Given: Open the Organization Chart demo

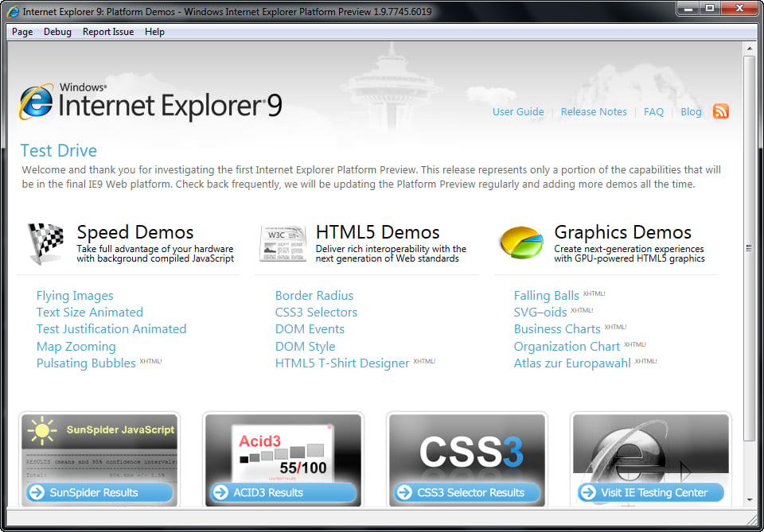Looking at the screenshot, I should pyautogui.click(x=567, y=346).
